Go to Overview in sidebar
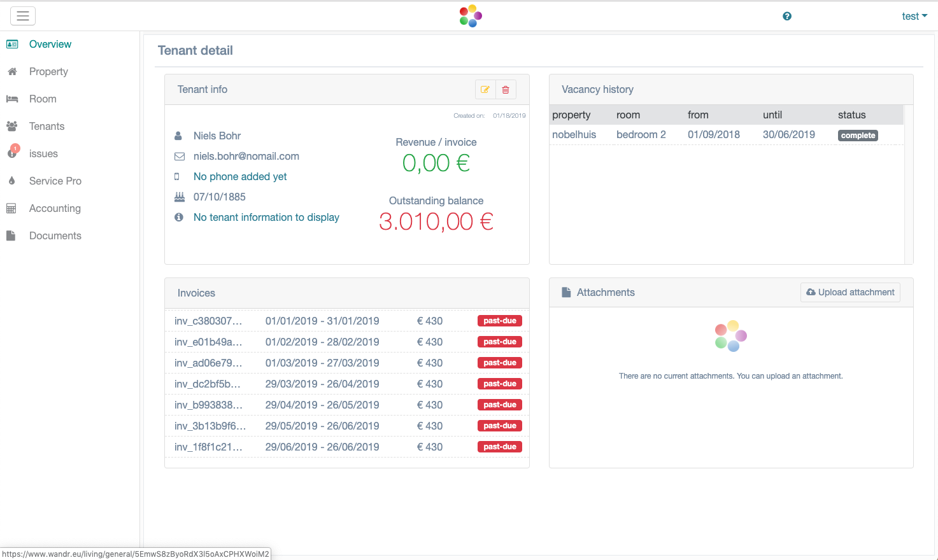Viewport: 938px width, 560px height. click(x=50, y=45)
